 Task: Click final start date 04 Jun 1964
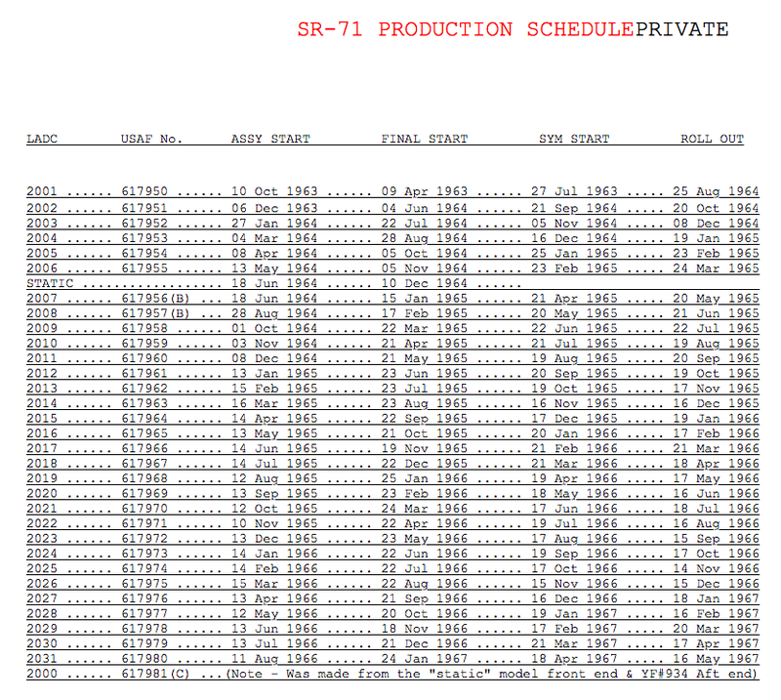point(425,208)
